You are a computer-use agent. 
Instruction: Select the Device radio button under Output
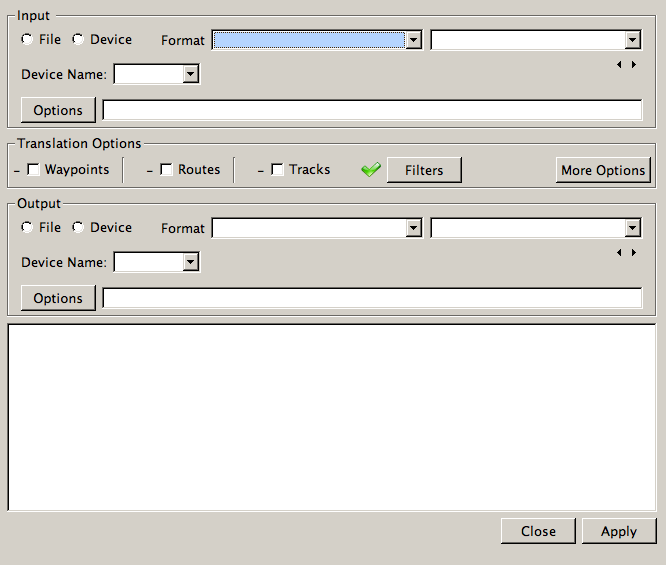pos(78,228)
